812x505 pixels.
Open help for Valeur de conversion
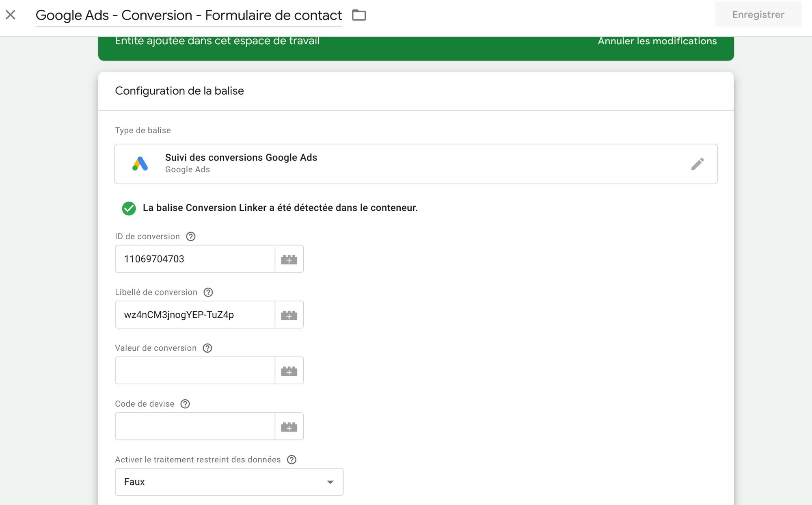point(207,348)
